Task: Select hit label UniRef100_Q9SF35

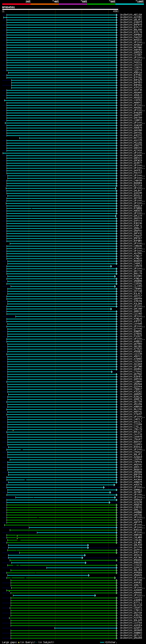Action: coord(131,90)
